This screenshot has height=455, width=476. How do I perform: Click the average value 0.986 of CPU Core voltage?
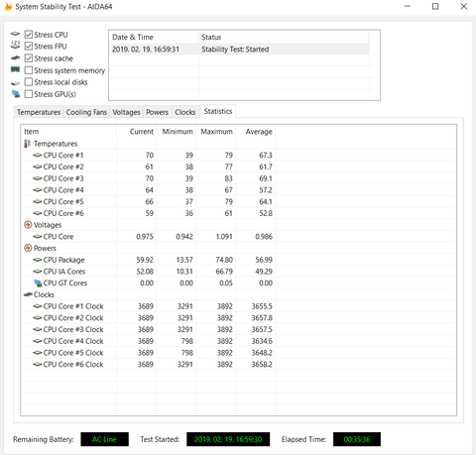pyautogui.click(x=264, y=236)
